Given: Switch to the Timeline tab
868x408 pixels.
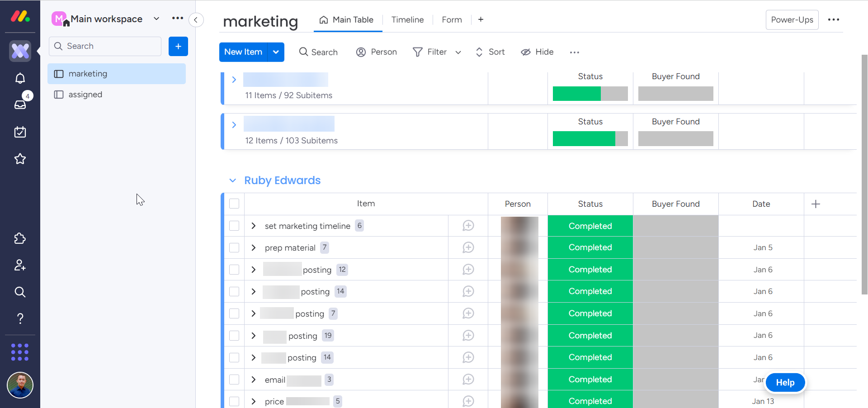Looking at the screenshot, I should 407,20.
